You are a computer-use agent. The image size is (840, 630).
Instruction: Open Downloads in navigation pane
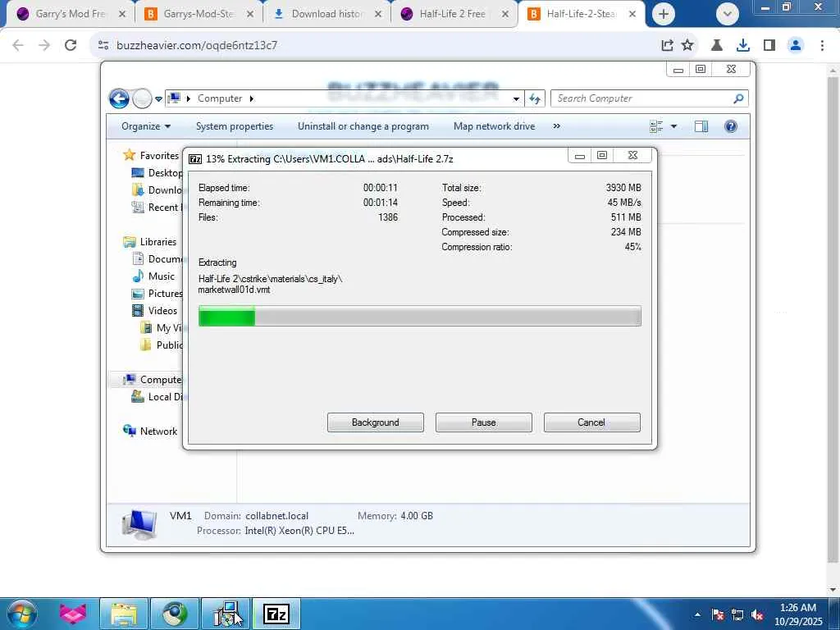point(157,189)
